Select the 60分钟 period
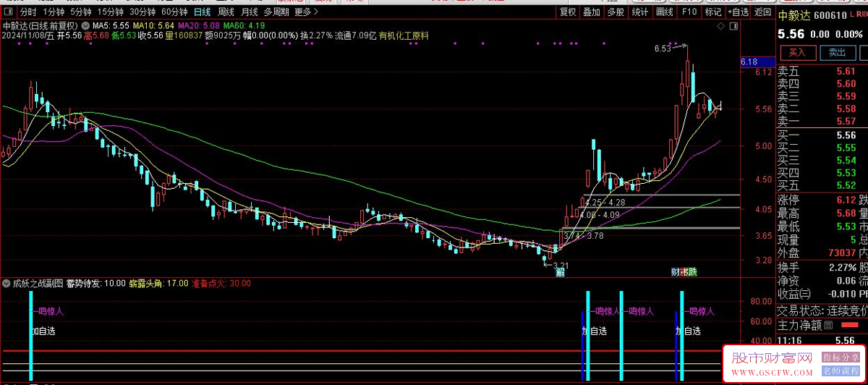The width and height of the screenshot is (868, 385). pyautogui.click(x=174, y=12)
